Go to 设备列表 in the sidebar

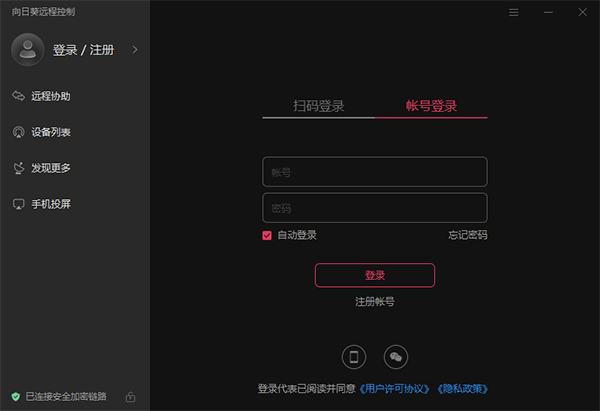tap(51, 132)
